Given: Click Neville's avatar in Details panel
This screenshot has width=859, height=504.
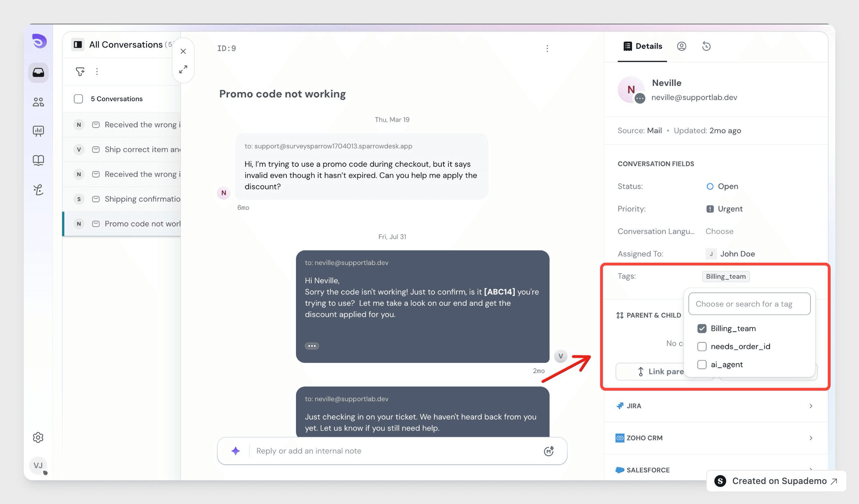Looking at the screenshot, I should pyautogui.click(x=631, y=90).
